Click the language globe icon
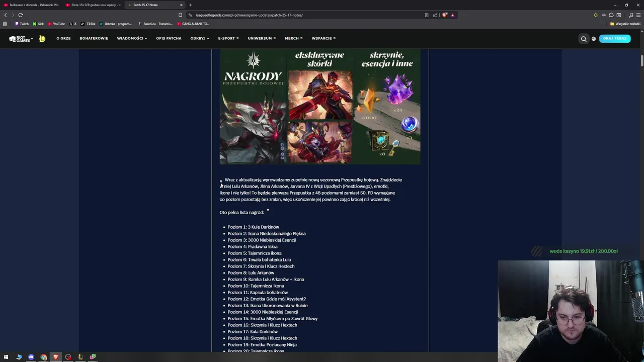Screen dimensions: 644x362 tap(594, 39)
